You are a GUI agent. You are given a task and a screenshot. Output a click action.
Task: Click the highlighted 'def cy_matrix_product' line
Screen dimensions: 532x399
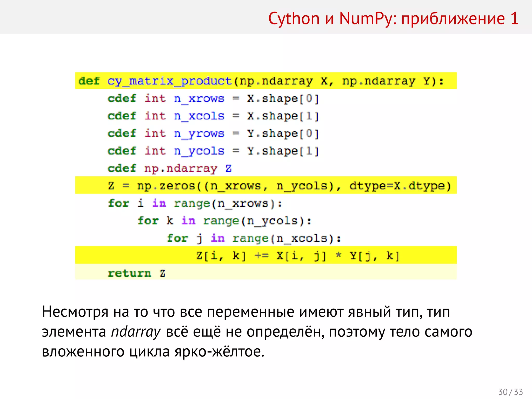(266, 81)
